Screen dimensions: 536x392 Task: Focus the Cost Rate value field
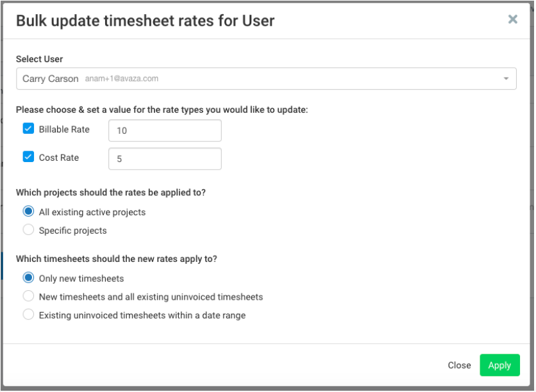pos(165,159)
